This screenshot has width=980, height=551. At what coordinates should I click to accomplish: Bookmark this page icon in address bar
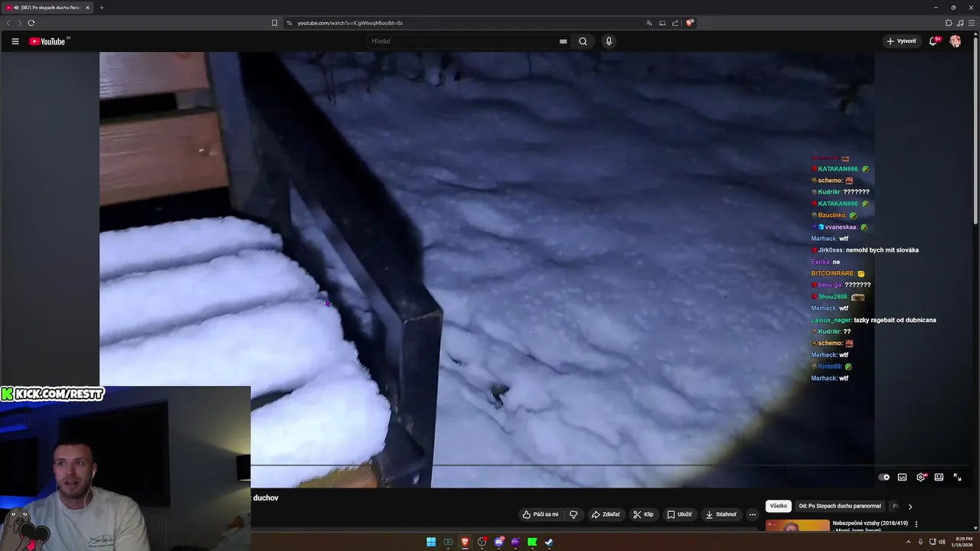[x=274, y=23]
